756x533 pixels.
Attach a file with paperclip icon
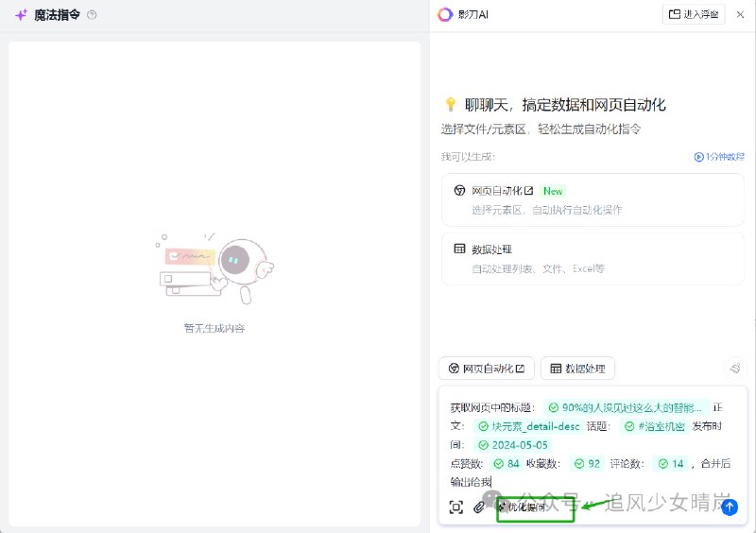click(x=479, y=507)
